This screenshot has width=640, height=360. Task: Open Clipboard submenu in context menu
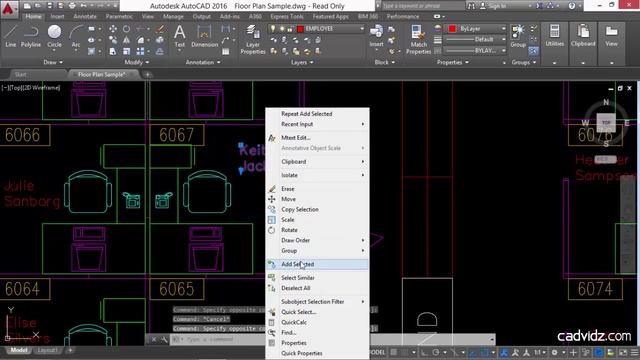pos(317,162)
